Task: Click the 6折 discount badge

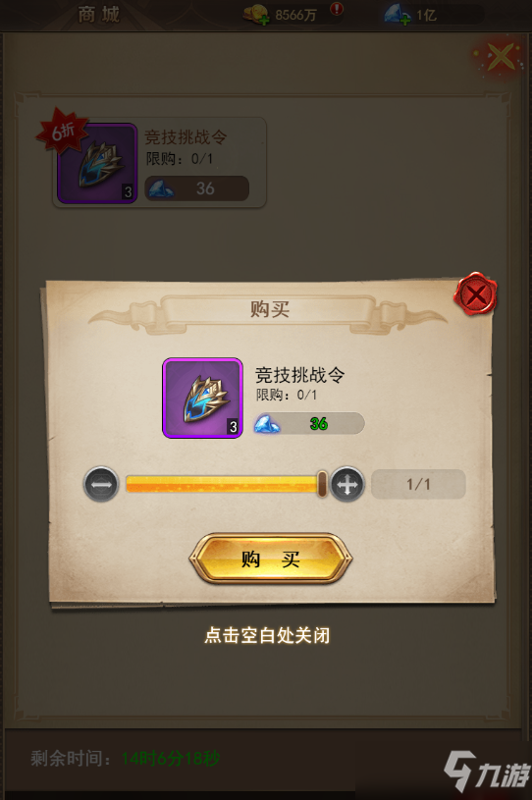Action: (x=62, y=131)
